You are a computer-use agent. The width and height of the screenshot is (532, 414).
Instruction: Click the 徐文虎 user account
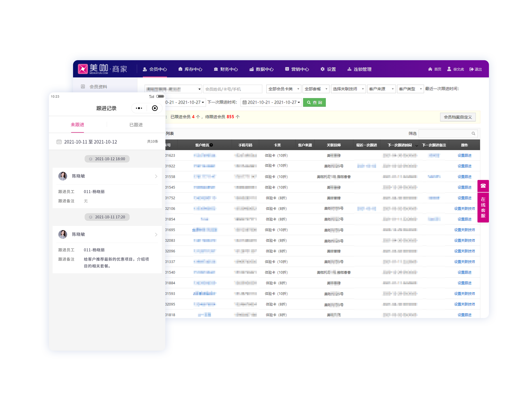455,69
